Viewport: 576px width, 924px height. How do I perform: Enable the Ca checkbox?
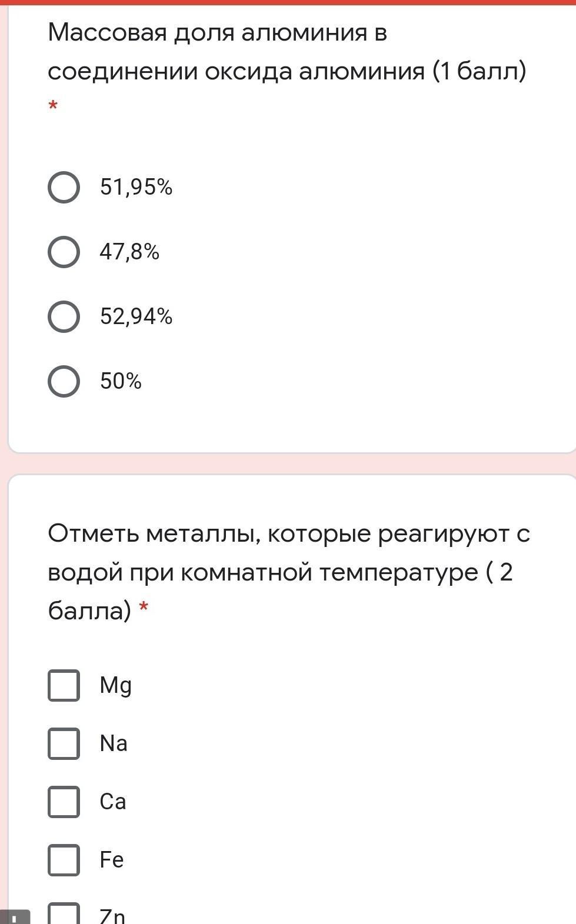click(64, 802)
